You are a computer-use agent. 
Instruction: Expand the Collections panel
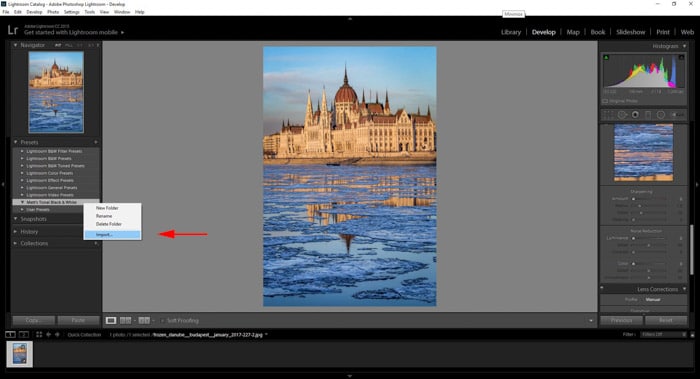coord(15,243)
